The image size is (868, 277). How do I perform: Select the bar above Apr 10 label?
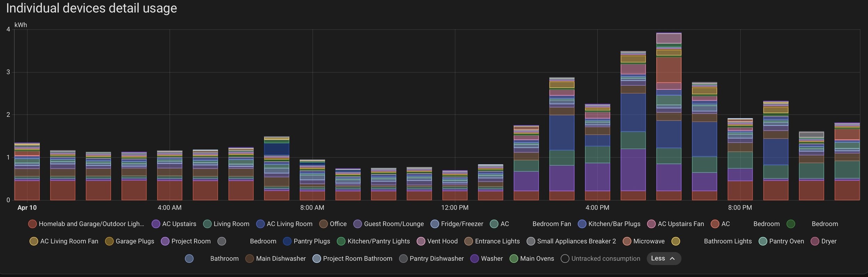click(x=27, y=171)
